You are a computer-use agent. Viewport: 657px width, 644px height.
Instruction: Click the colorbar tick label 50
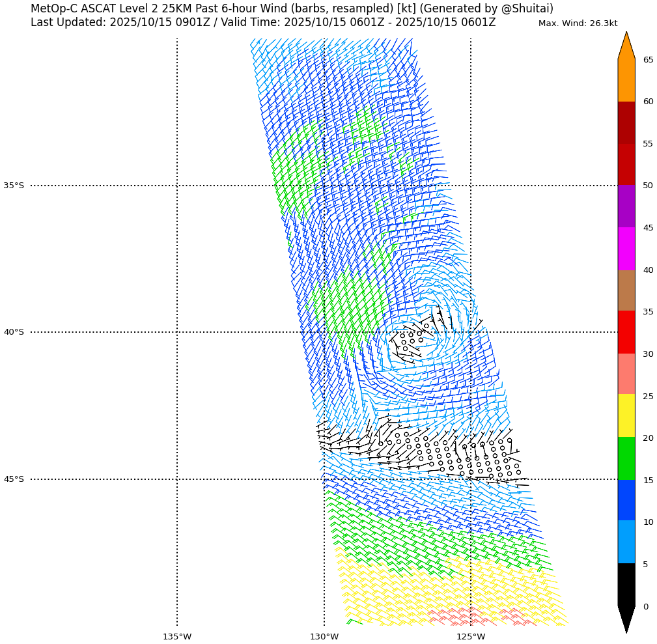click(x=648, y=186)
